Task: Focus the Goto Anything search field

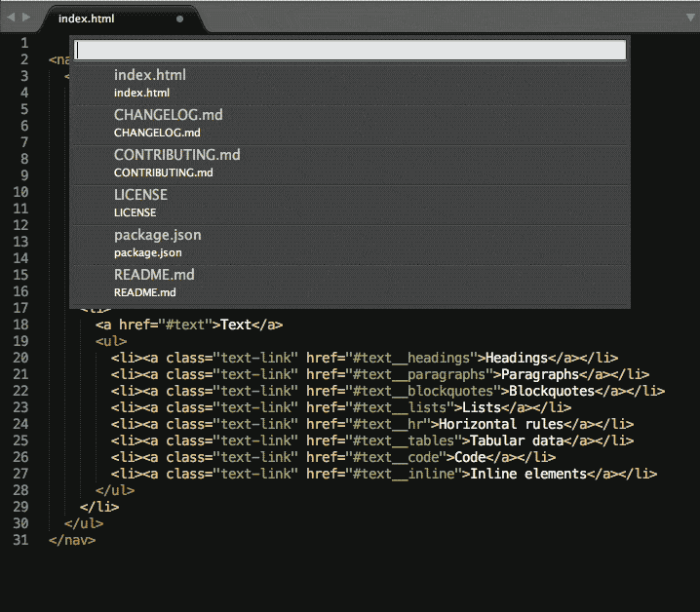Action: 350,50
